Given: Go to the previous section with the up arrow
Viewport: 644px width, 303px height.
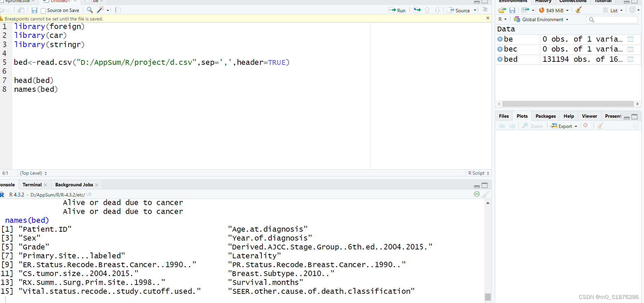Looking at the screenshot, I should pos(427,10).
